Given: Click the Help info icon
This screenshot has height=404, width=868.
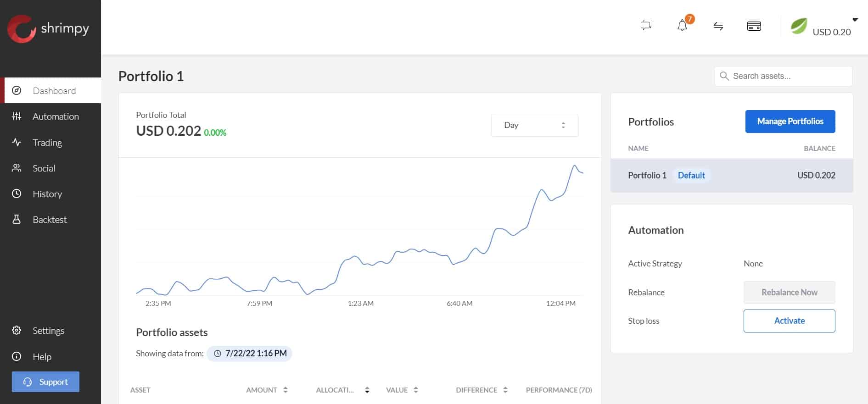Looking at the screenshot, I should click(x=17, y=356).
